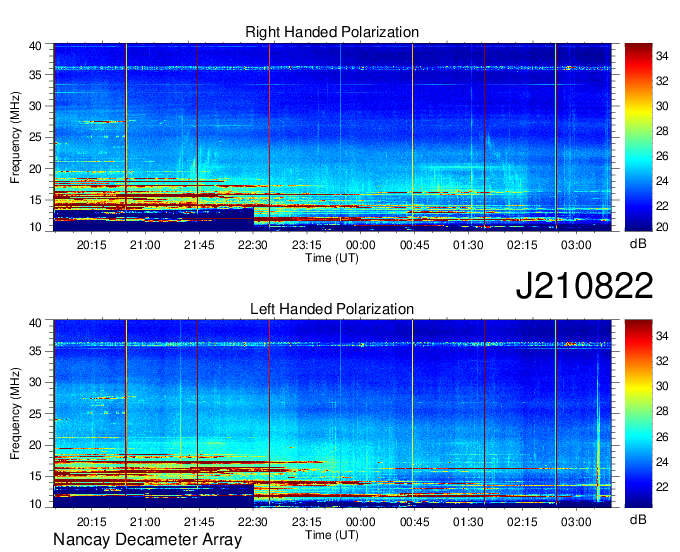Click the 26 value on Left Handed colorbar

pos(662,437)
